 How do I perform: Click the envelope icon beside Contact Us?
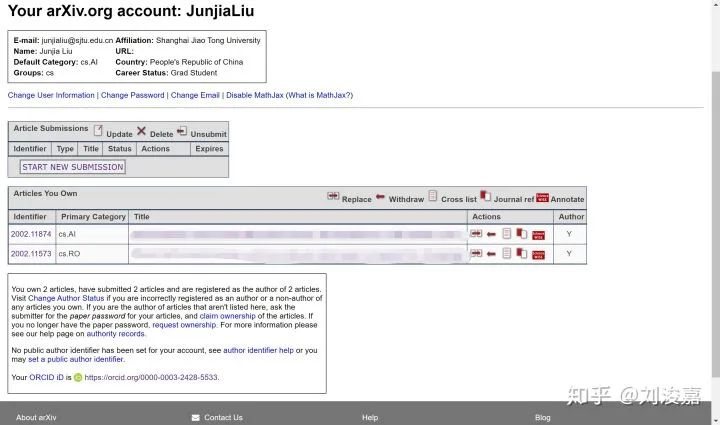196,418
